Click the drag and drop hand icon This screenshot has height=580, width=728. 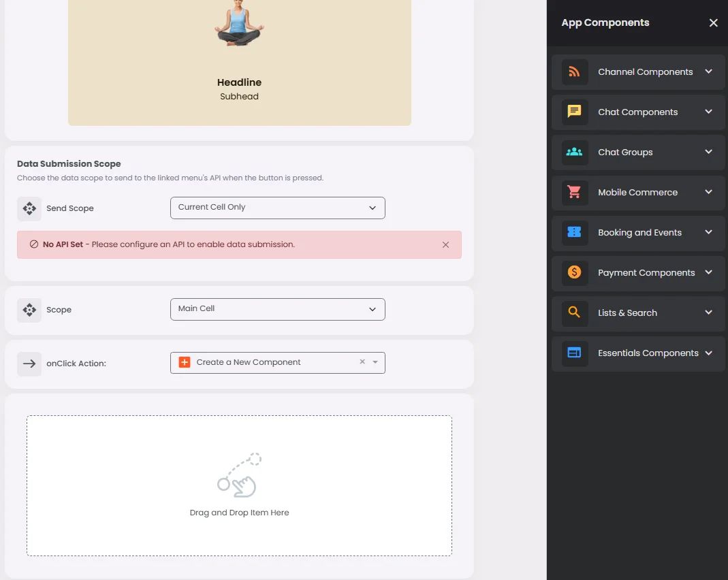239,475
